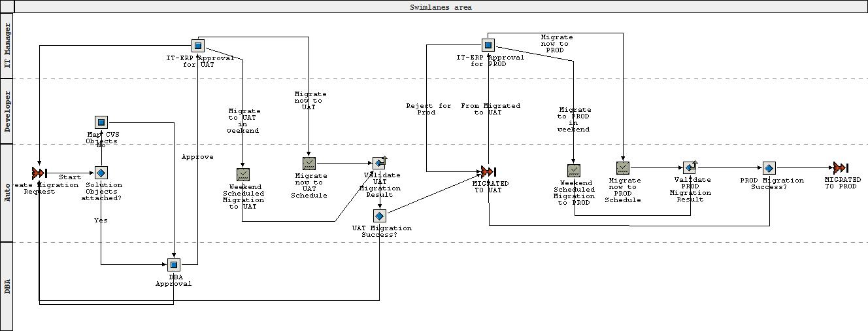The height and width of the screenshot is (331, 868).
Task: Click the 'Yes' transition label
Action: click(x=101, y=220)
